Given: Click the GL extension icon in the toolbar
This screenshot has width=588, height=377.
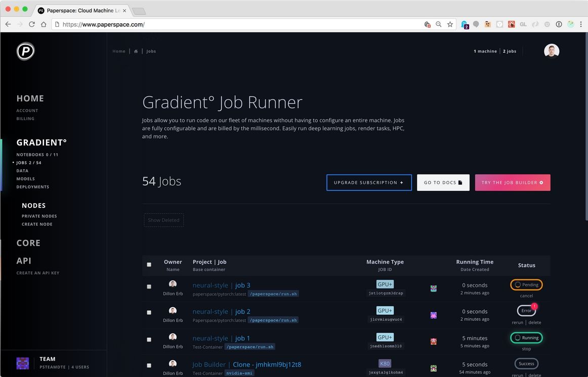Looking at the screenshot, I should pos(523,24).
